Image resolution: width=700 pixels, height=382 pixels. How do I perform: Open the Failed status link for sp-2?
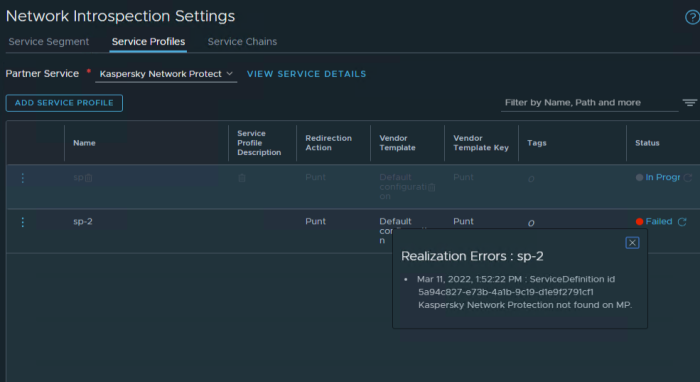coord(658,221)
